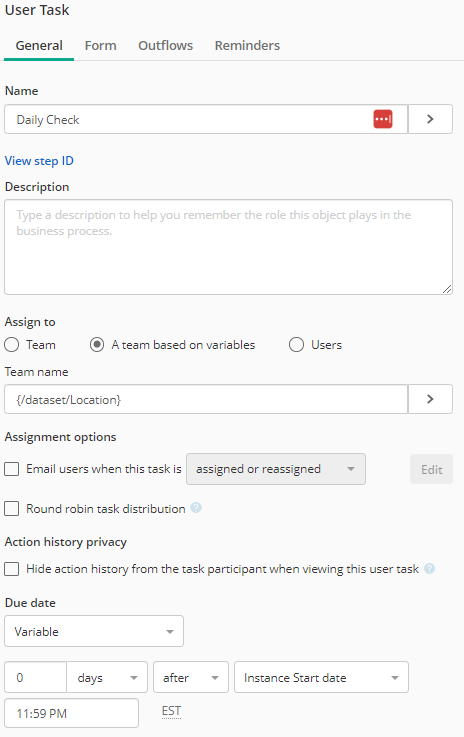Expand the days unit dropdown
This screenshot has height=737, width=464.
pyautogui.click(x=107, y=677)
